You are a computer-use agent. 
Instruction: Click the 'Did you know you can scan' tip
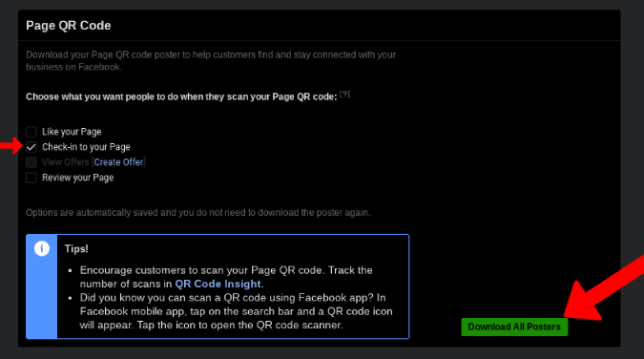tap(237, 311)
